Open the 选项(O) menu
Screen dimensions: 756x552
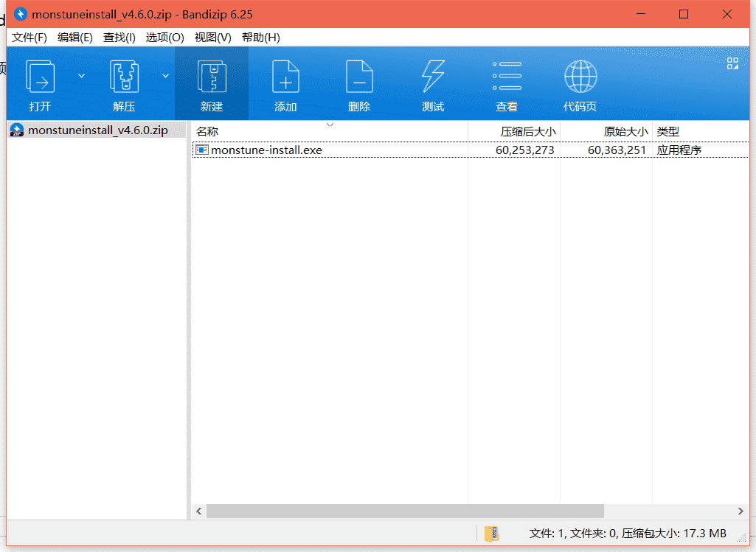tap(165, 38)
